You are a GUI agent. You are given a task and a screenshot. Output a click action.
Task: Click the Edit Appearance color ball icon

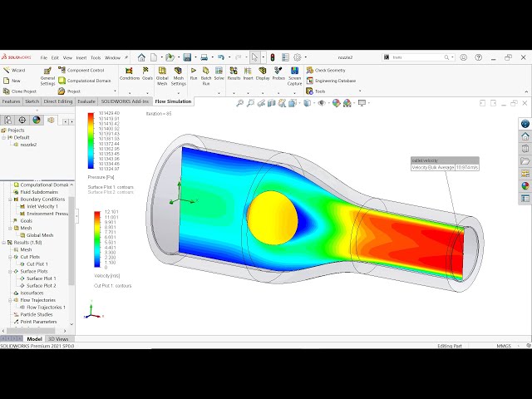pyautogui.click(x=336, y=103)
